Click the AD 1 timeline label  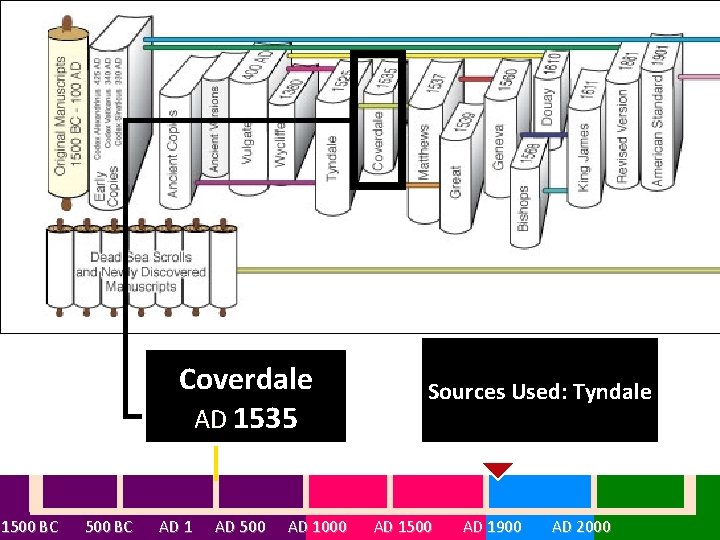175,526
